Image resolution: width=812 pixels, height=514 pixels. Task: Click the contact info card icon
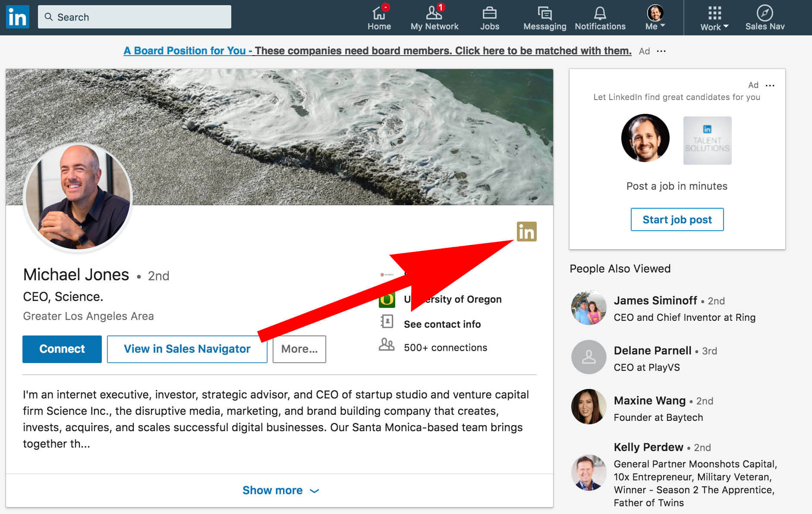(x=387, y=322)
